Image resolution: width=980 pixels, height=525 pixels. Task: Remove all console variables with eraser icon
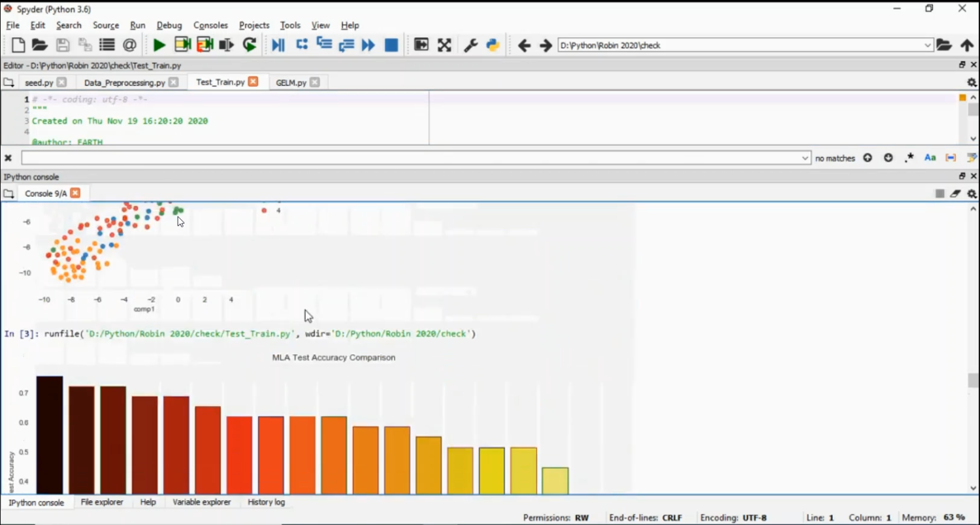[x=955, y=194]
